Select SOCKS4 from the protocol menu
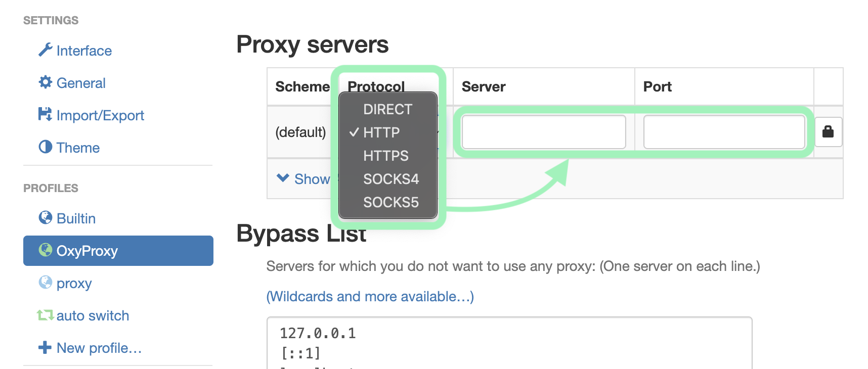The height and width of the screenshot is (369, 868). [390, 179]
